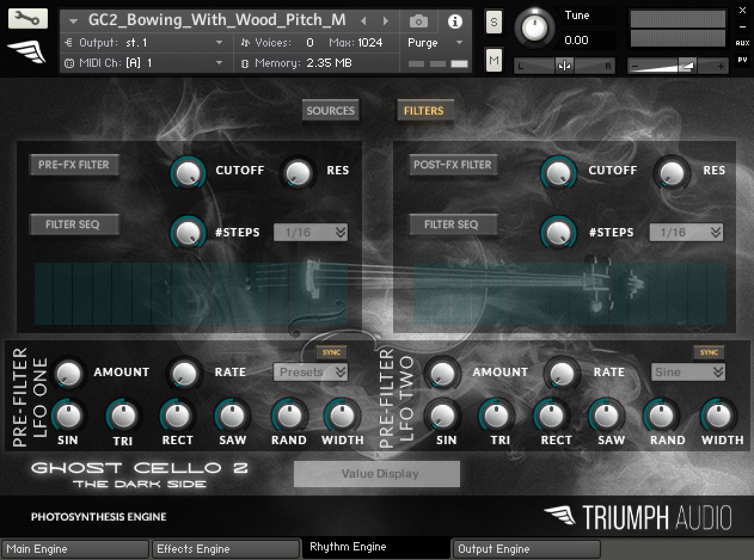This screenshot has width=754, height=560.
Task: Open LFO Two Sine dropdown
Action: 688,372
